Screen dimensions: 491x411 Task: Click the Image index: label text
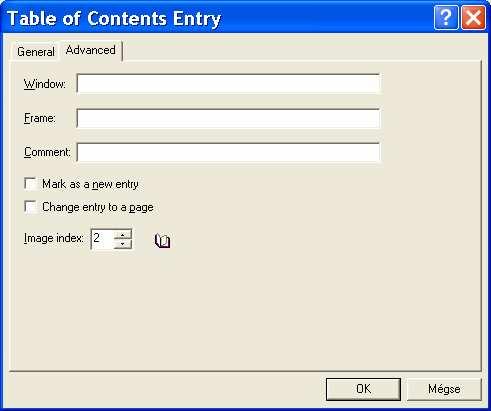[x=54, y=238]
